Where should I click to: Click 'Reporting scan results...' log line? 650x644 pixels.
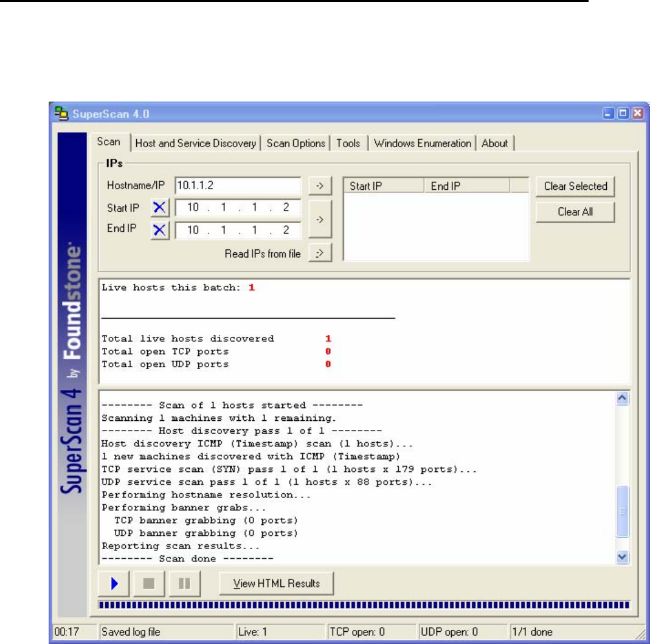pos(181,546)
